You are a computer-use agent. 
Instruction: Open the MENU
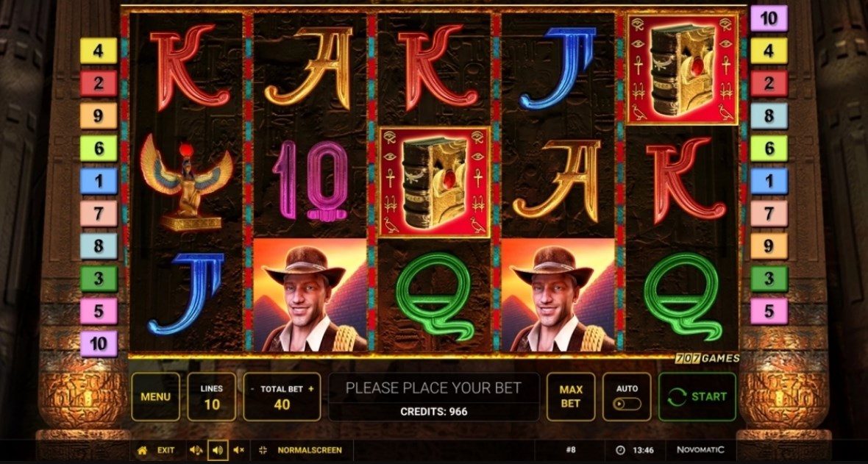pos(155,396)
